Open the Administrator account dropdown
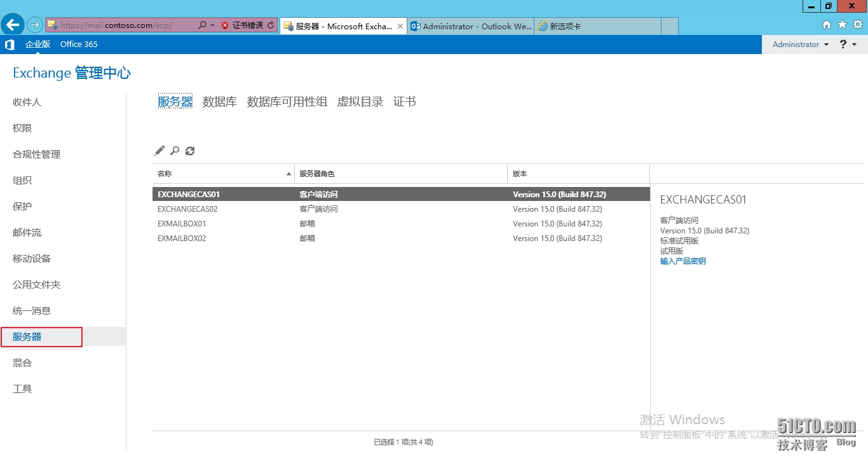The image size is (868, 463). (799, 44)
